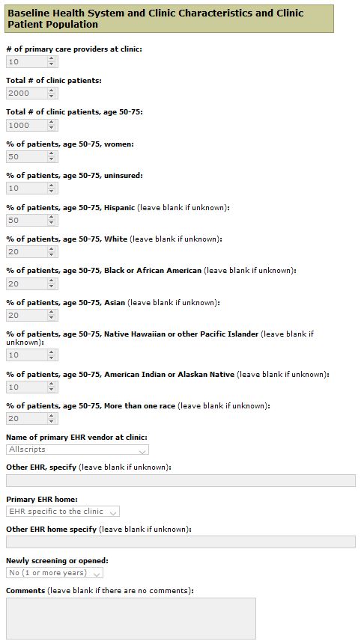Screen dimensions: 361x644
Task: Increment clinic patients age 50-75 value
Action: coord(52,123)
